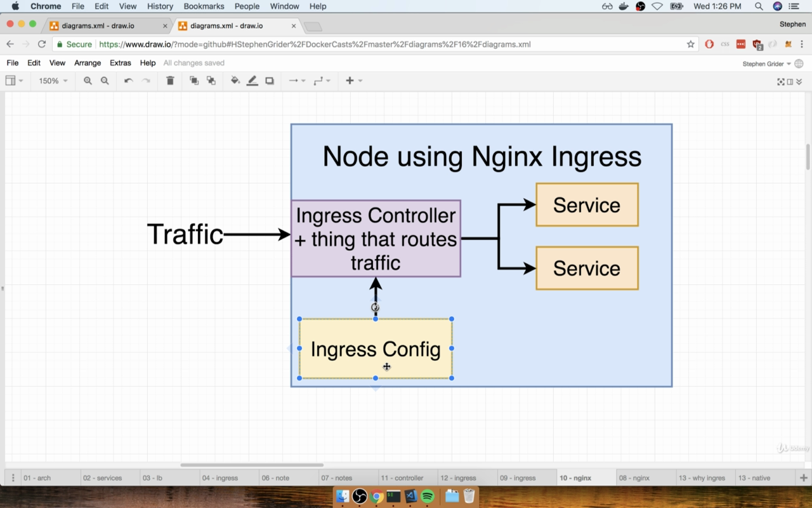Image resolution: width=812 pixels, height=508 pixels.
Task: Undo the last change
Action: 128,81
